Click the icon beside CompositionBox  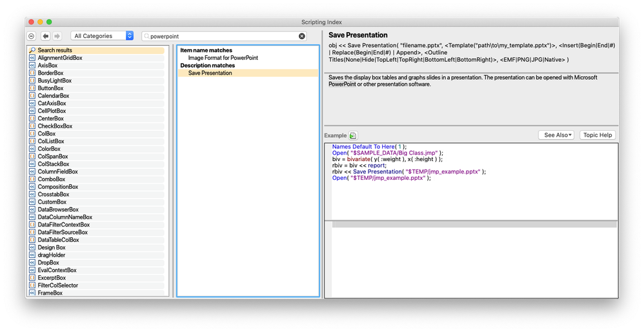[x=32, y=187]
